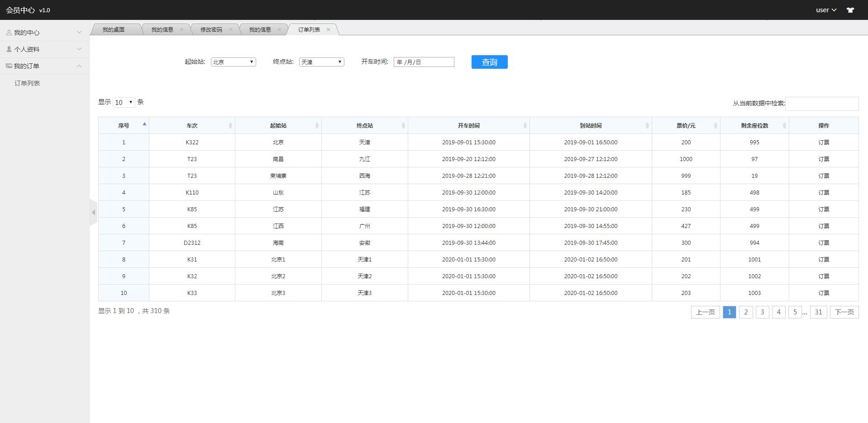Go to the previous page with 上一页
Screen dimensions: 868x423
(x=705, y=312)
